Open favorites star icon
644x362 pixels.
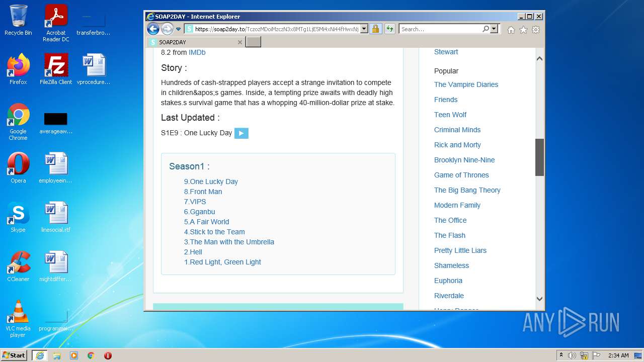point(523,30)
